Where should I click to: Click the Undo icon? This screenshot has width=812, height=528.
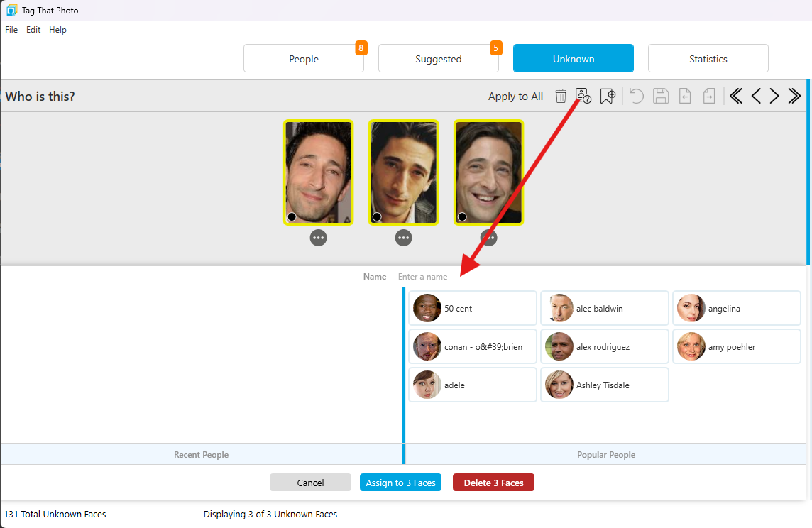coord(637,96)
